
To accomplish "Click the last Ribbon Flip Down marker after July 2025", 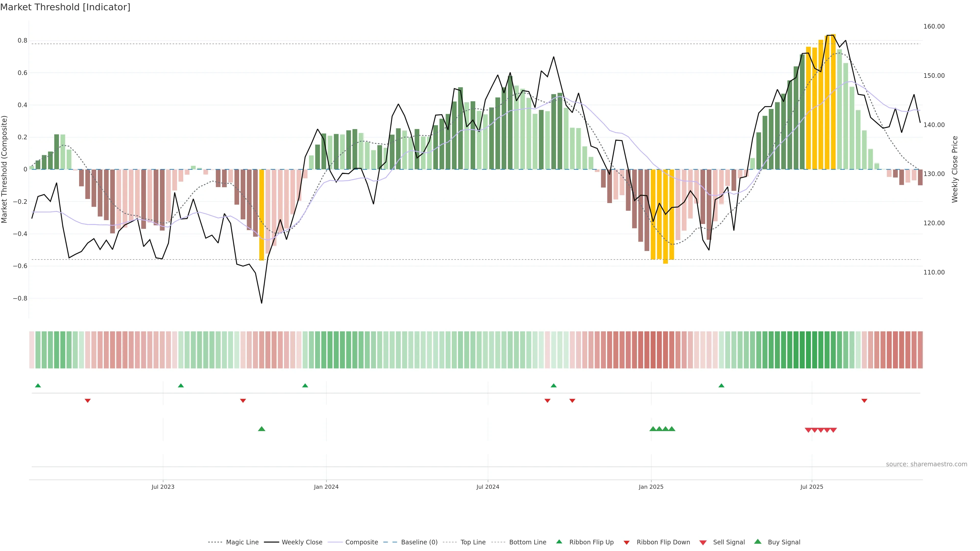I will coord(864,400).
